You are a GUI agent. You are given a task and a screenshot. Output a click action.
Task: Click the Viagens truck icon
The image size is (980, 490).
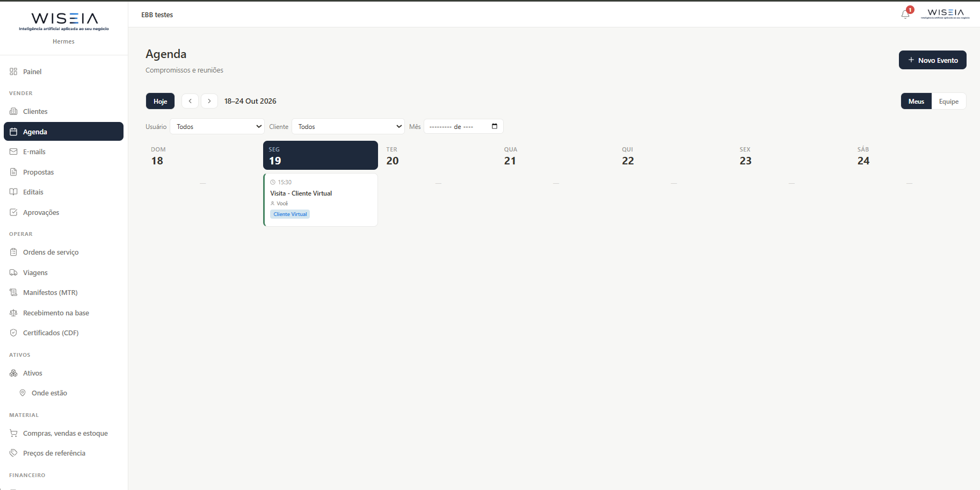coord(13,272)
